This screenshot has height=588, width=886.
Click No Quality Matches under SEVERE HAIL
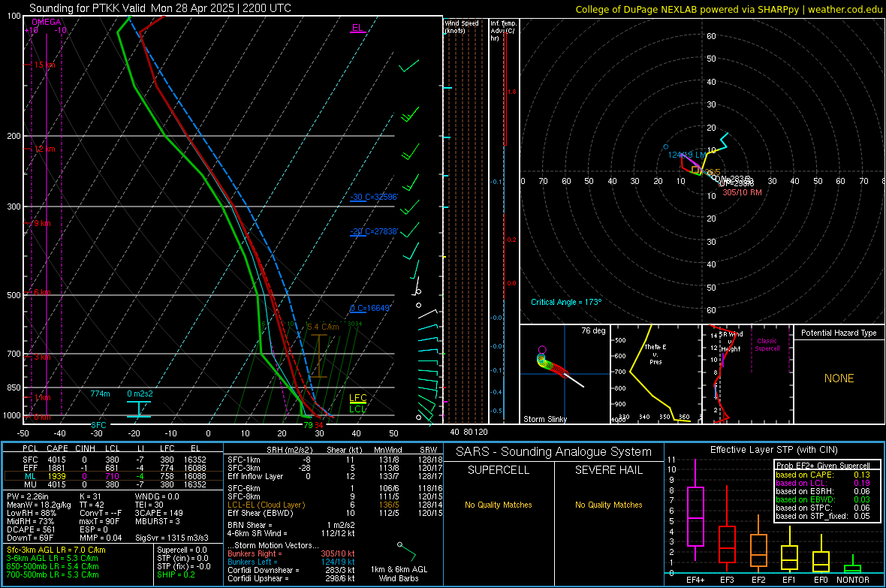[x=608, y=505]
